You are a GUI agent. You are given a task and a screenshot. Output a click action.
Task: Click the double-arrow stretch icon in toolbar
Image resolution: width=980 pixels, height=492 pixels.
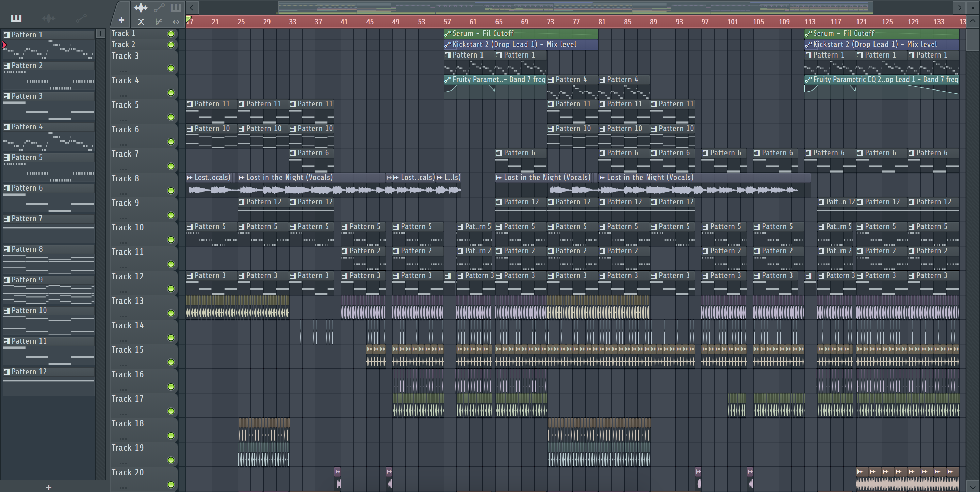point(176,22)
